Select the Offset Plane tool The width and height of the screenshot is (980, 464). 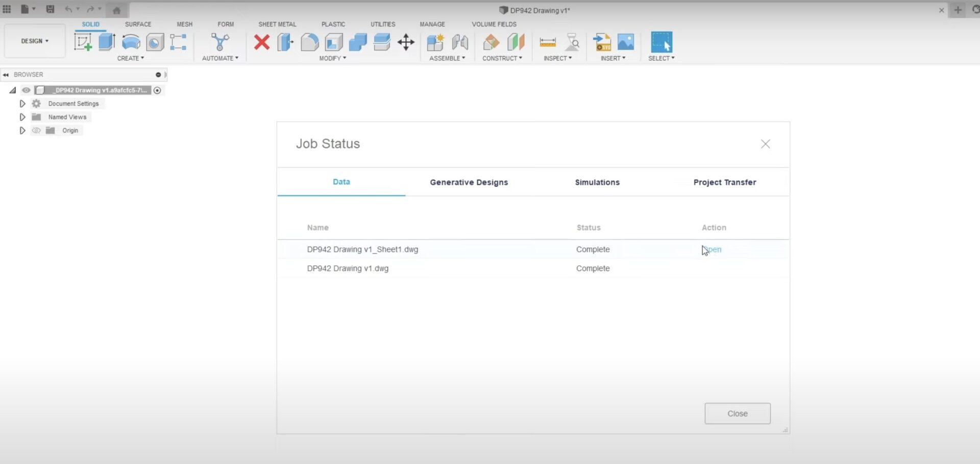coord(491,42)
